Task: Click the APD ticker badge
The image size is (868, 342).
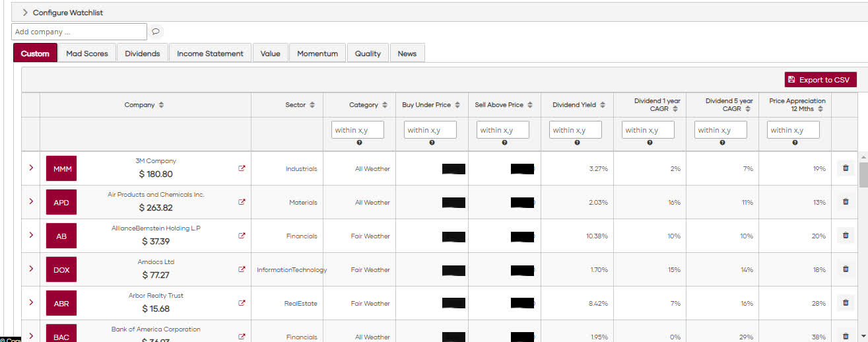Action: point(61,202)
